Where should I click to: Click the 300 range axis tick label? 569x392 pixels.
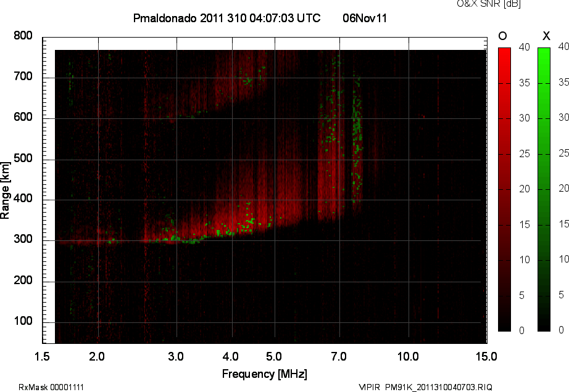pos(23,239)
